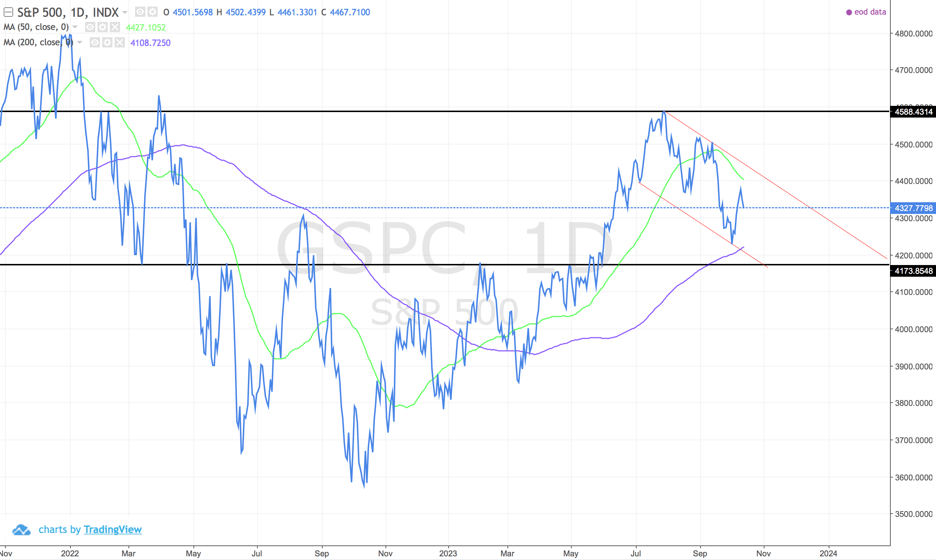Open settings gear for S&P 500 series
This screenshot has width=936, height=560.
pos(153,12)
